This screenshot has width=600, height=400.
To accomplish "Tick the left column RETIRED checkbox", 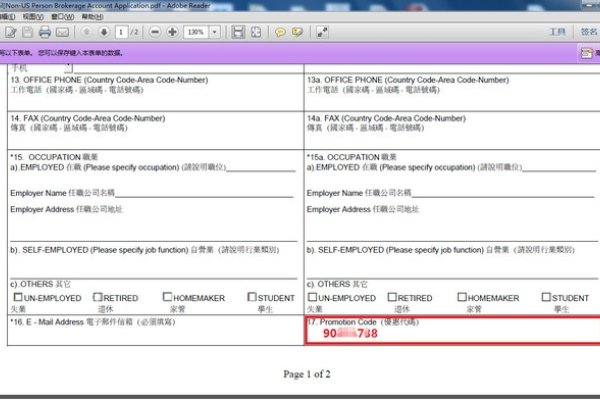I will pyautogui.click(x=98, y=297).
